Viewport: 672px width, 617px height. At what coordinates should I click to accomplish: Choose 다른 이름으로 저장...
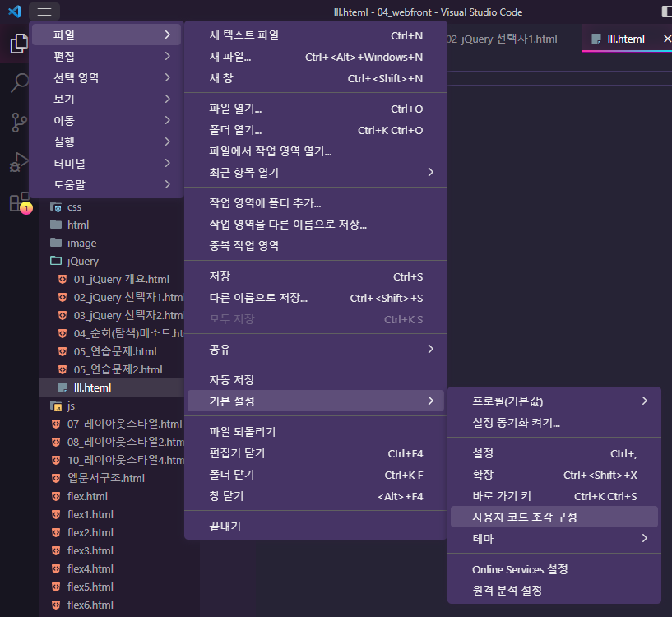[316, 298]
